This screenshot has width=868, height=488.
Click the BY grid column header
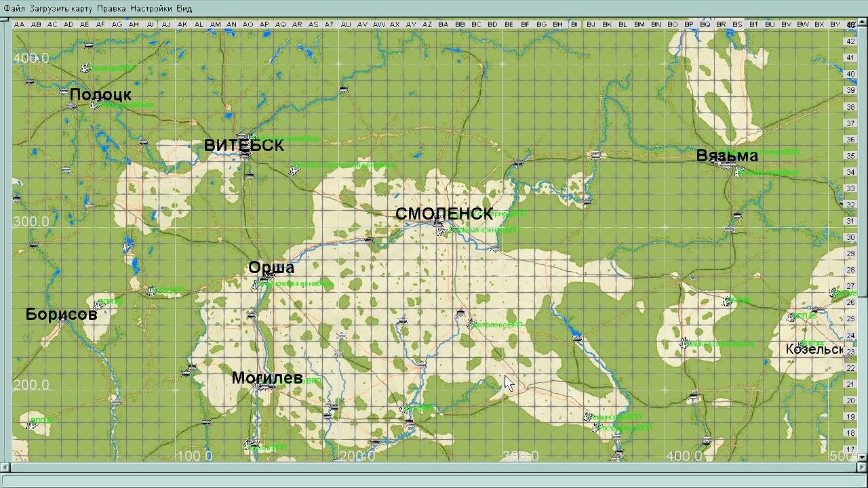[835, 24]
